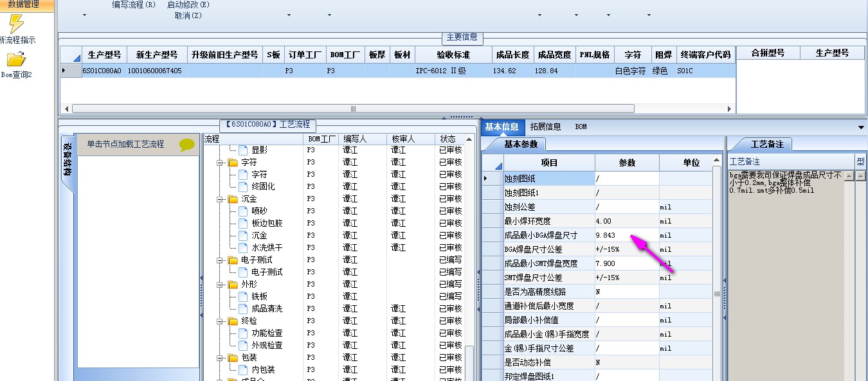Click up arrow of parameter grid scrollbar

click(x=717, y=160)
